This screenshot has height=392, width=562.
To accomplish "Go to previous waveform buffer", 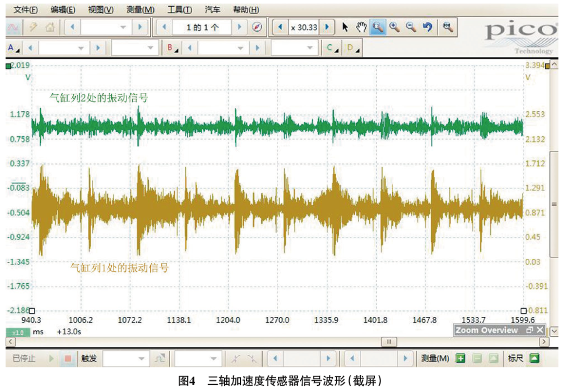I will pyautogui.click(x=164, y=27).
